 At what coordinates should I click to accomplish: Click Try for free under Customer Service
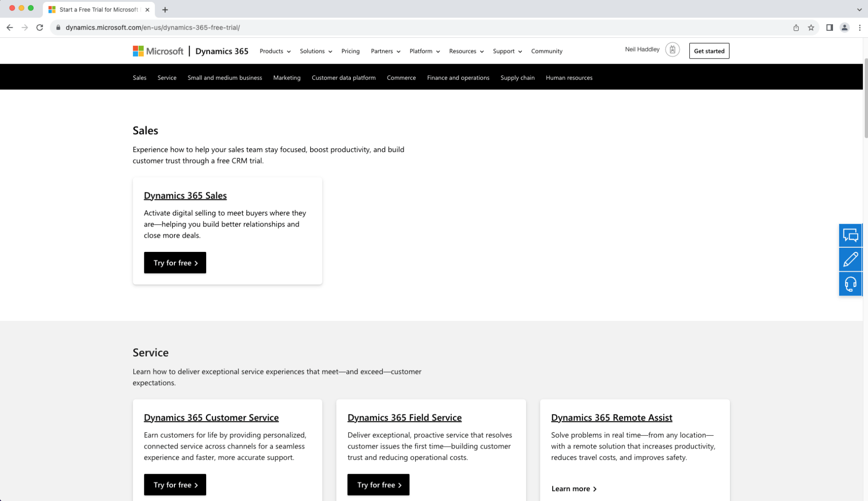click(175, 485)
